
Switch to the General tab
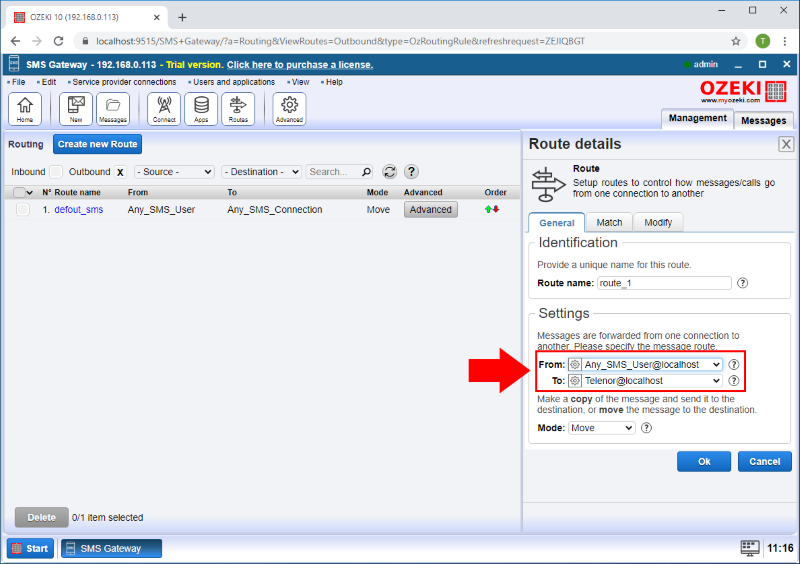tap(557, 223)
